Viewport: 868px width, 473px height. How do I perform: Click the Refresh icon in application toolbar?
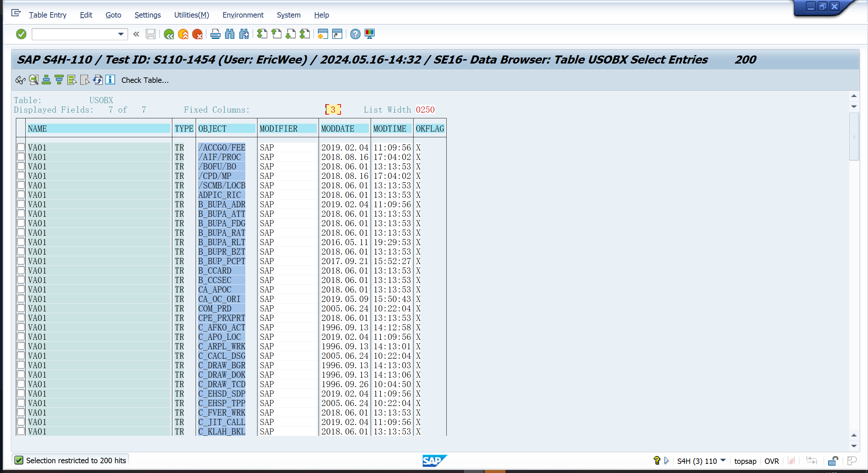click(98, 80)
